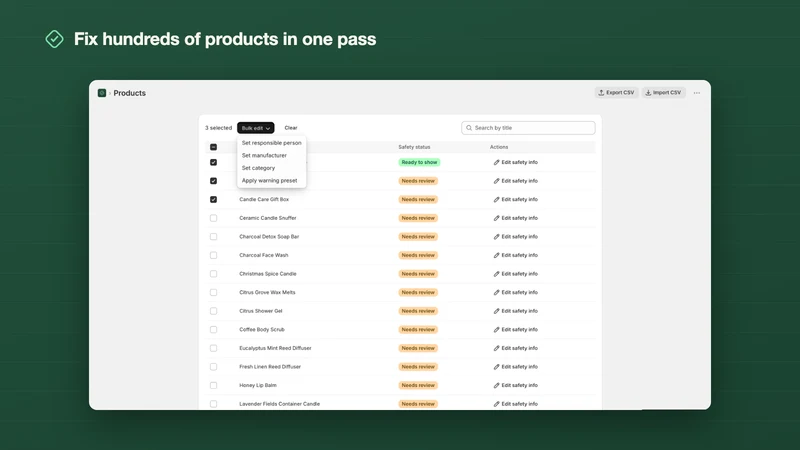Click the Lavender Fields Container Candle name
Screen dimensions: 800x450
[280, 404]
